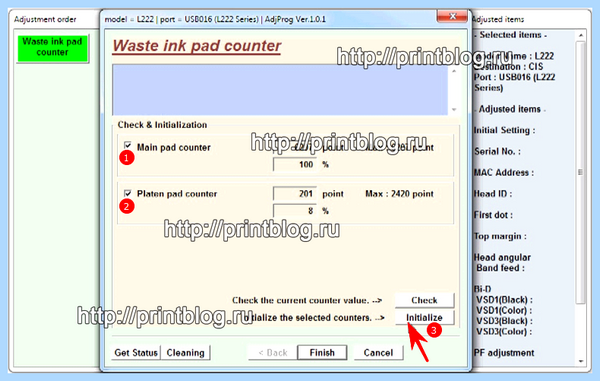Viewport: 600px width, 381px height.
Task: Click the "Top margin :" entry
Action: point(500,236)
